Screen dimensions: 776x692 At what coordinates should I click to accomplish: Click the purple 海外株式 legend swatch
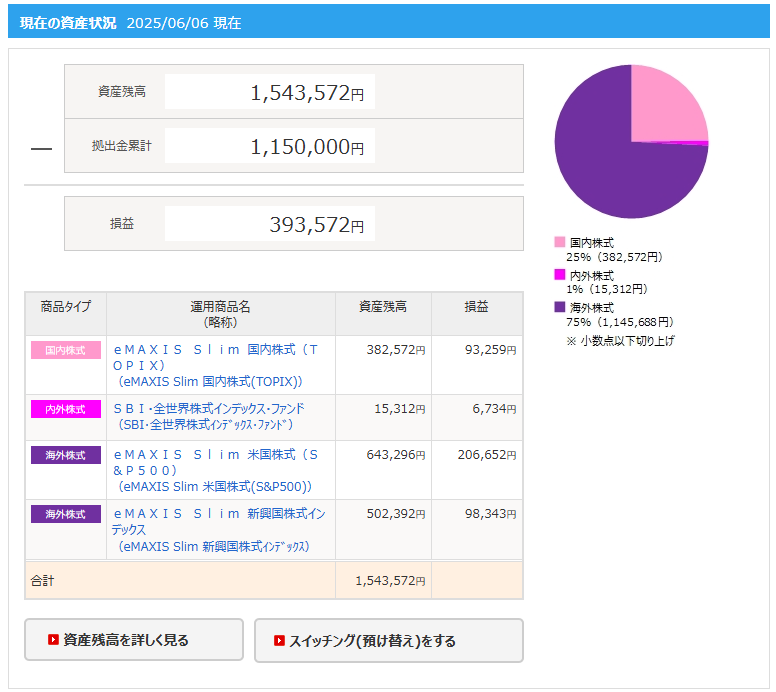coord(560,307)
